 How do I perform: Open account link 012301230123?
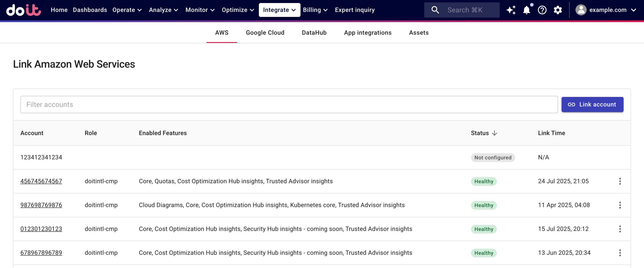tap(41, 229)
